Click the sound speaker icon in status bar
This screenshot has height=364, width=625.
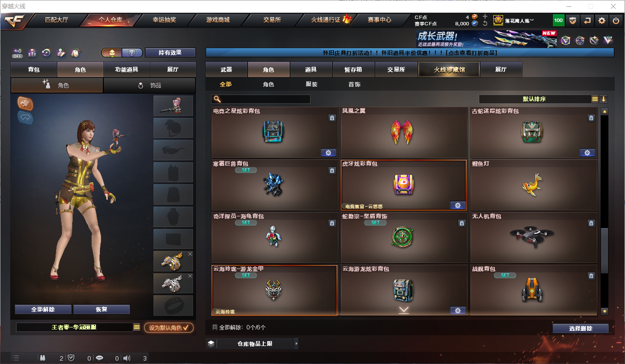[x=127, y=358]
